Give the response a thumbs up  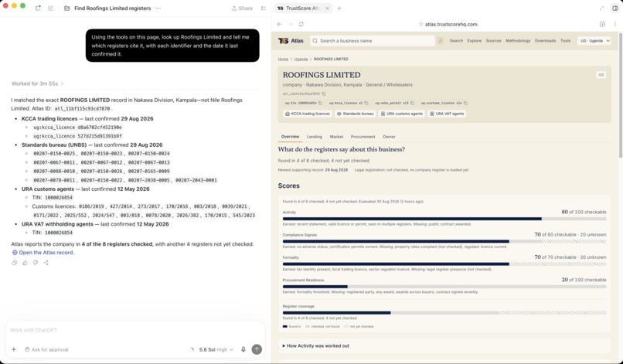25,263
